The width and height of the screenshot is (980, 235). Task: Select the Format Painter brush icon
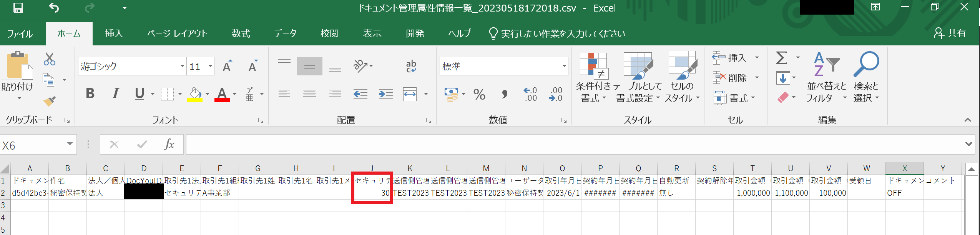[x=49, y=101]
